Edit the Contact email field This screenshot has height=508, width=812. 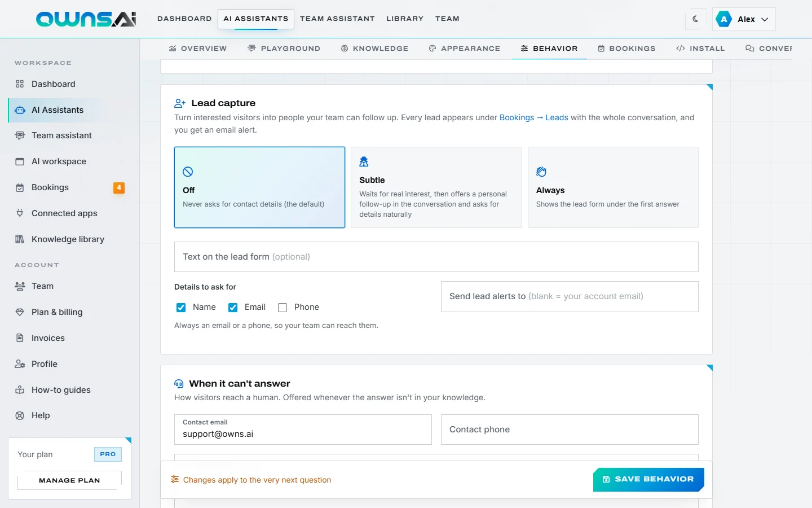(x=303, y=430)
